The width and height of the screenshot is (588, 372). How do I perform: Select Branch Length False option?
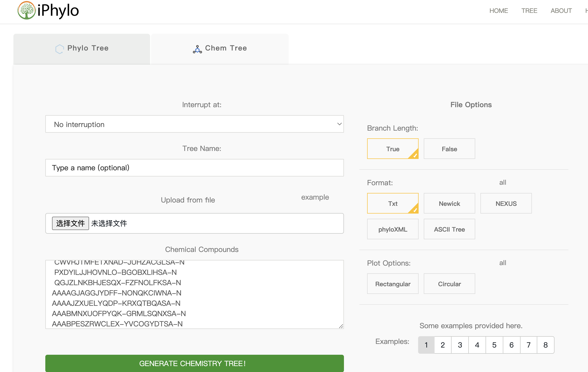click(449, 149)
